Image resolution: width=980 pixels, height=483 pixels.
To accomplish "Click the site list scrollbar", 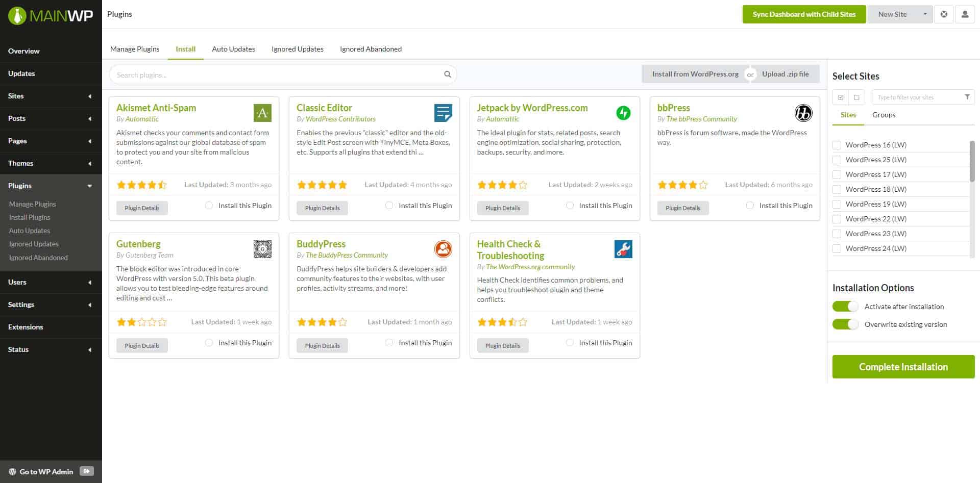I will tap(971, 161).
